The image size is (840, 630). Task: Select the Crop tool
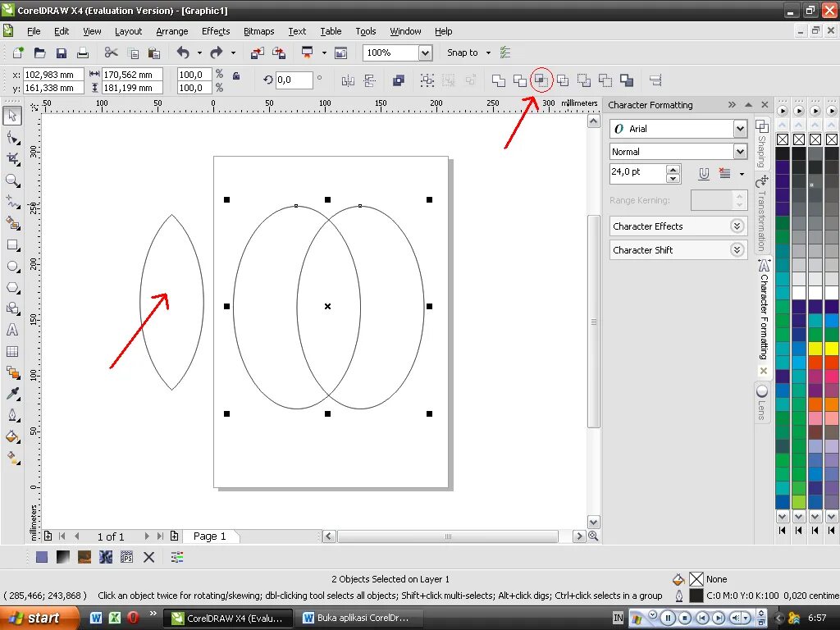tap(12, 159)
